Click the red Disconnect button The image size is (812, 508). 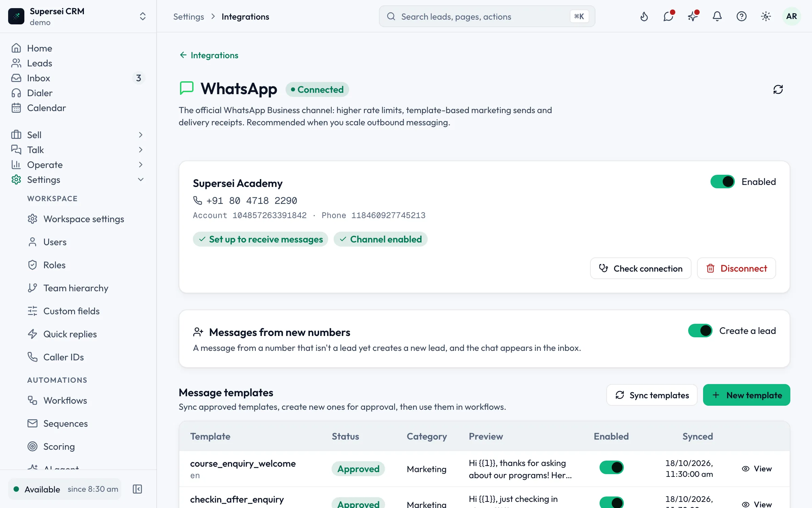pyautogui.click(x=736, y=268)
